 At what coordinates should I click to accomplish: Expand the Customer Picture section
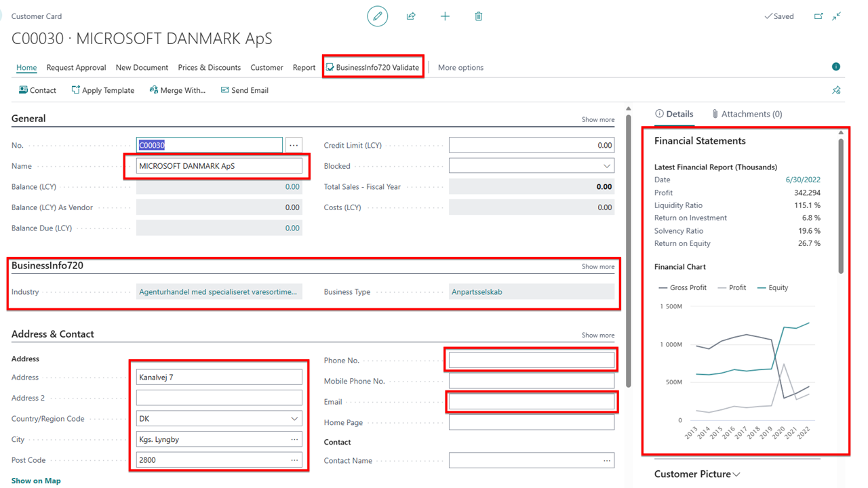click(697, 474)
